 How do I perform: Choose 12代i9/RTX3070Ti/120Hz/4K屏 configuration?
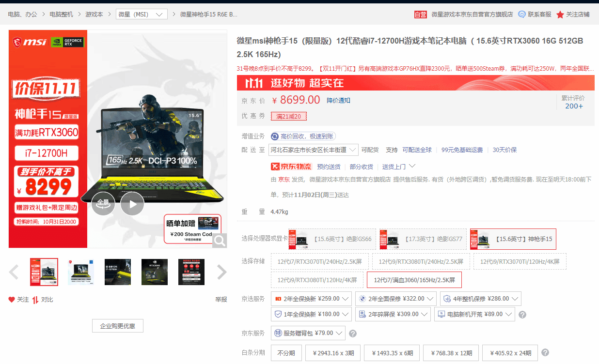[520, 261]
